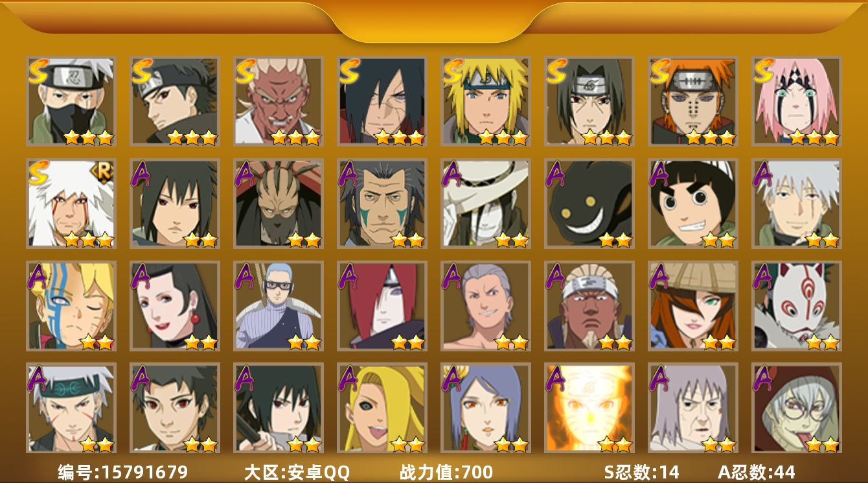The image size is (868, 483).
Task: Select the orange-haired pierced-face S-rank portrait
Action: coord(693,101)
